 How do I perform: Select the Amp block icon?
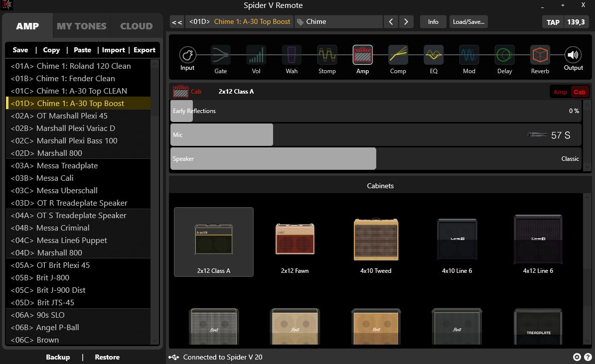point(362,55)
